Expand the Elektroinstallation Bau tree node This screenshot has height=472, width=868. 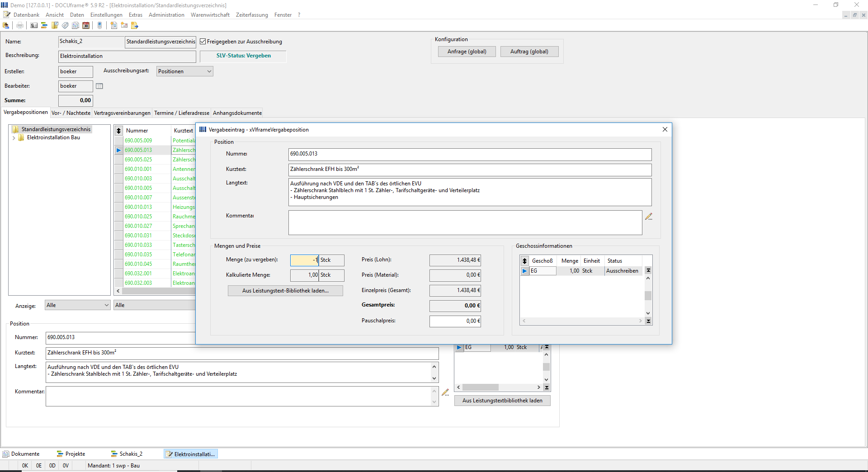(14, 138)
